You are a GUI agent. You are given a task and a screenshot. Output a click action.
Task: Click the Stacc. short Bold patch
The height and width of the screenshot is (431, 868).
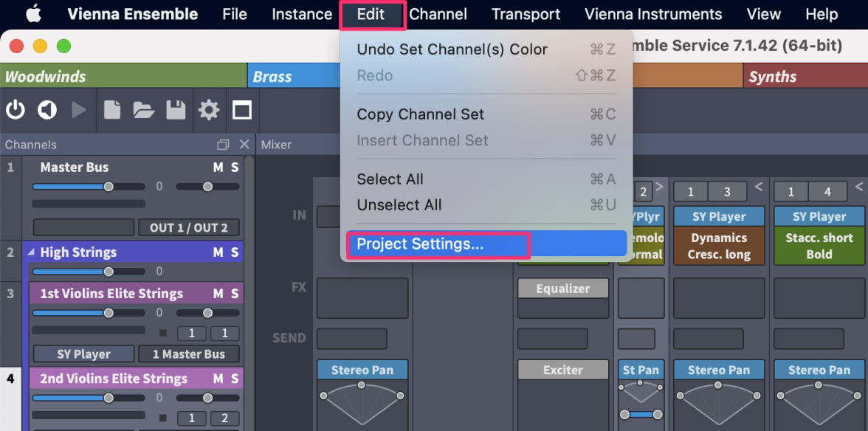819,246
